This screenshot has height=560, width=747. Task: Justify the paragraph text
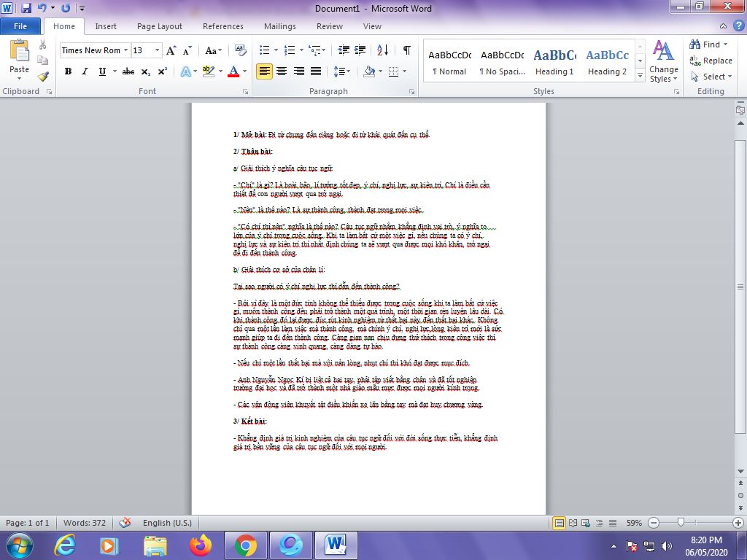click(x=316, y=71)
